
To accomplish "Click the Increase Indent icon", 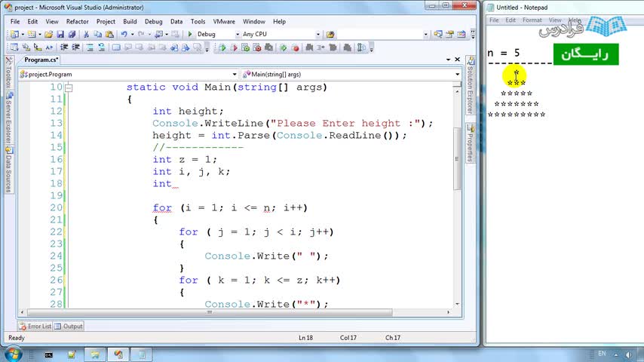I will 75,48.
